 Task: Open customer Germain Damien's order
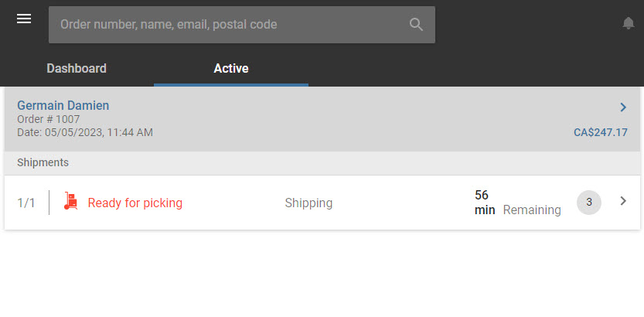tap(63, 105)
